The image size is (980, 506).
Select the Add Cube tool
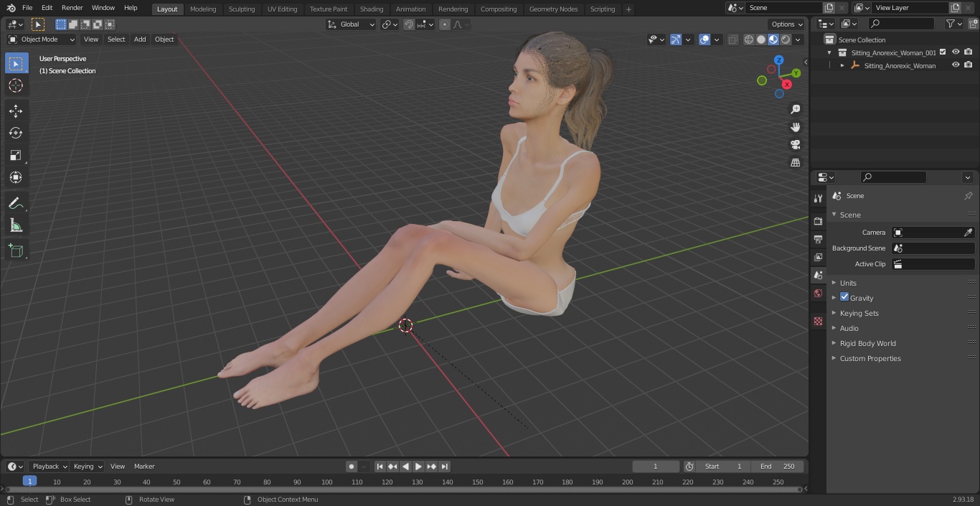click(x=16, y=250)
